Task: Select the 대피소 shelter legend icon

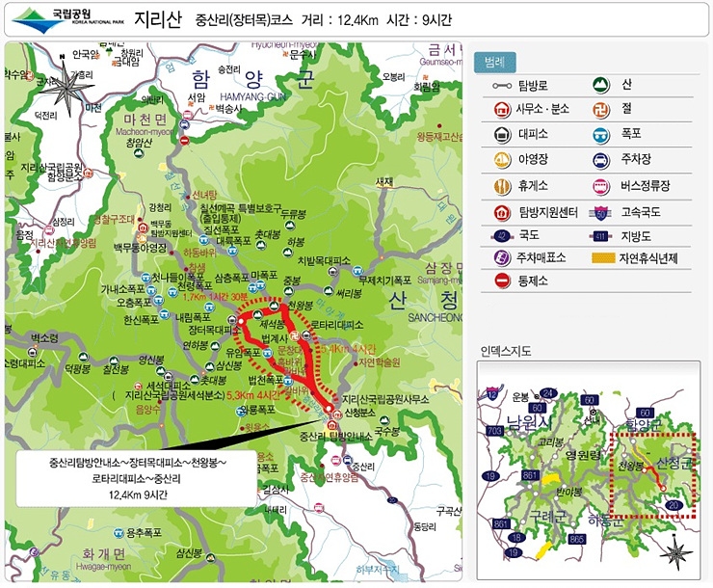Action: click(x=502, y=135)
